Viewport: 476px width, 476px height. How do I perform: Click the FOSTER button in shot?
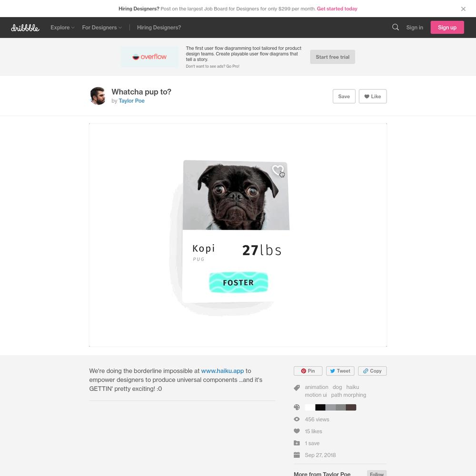pos(238,283)
